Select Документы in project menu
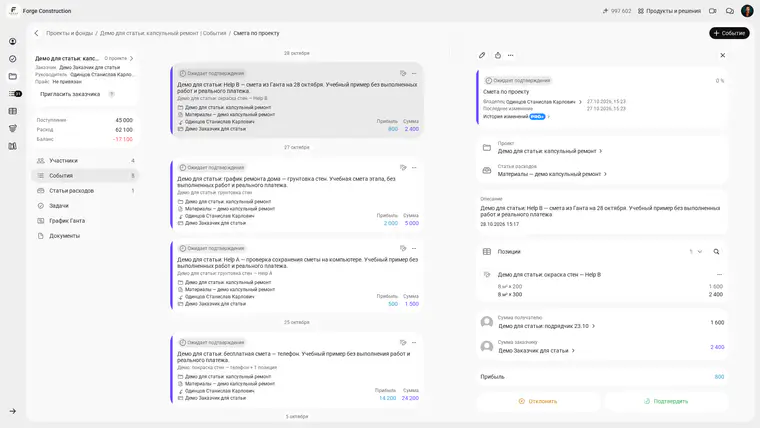 click(x=85, y=236)
